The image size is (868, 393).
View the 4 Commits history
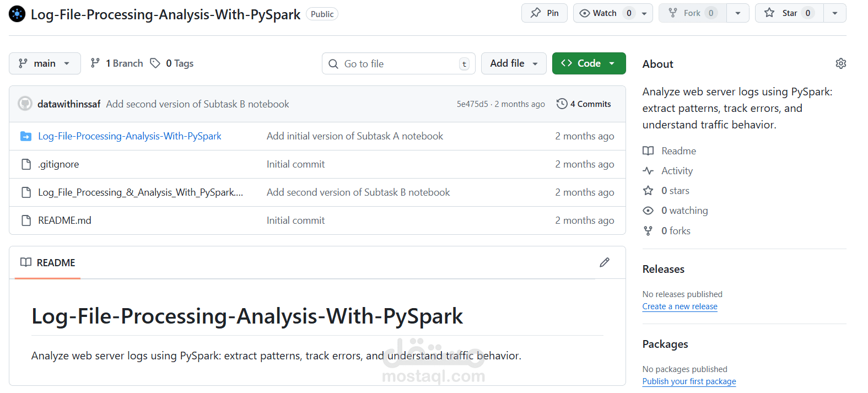pyautogui.click(x=584, y=104)
